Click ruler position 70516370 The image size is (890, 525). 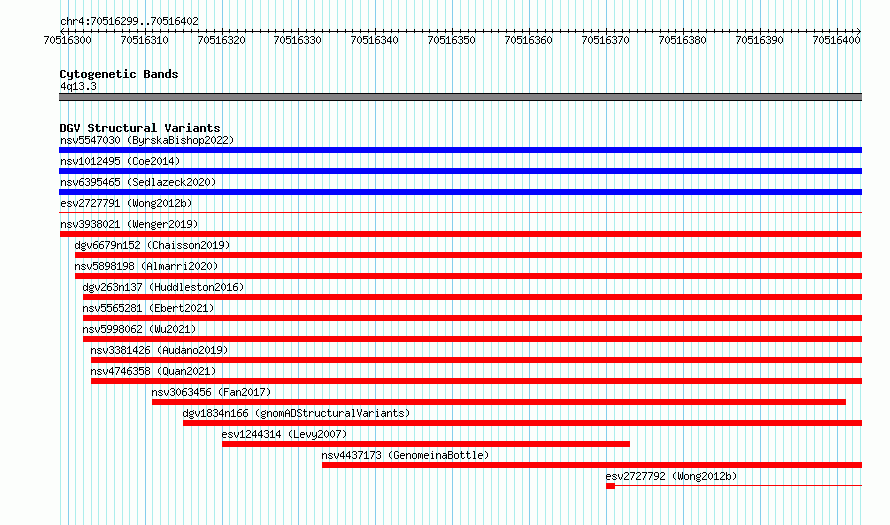[x=606, y=40]
